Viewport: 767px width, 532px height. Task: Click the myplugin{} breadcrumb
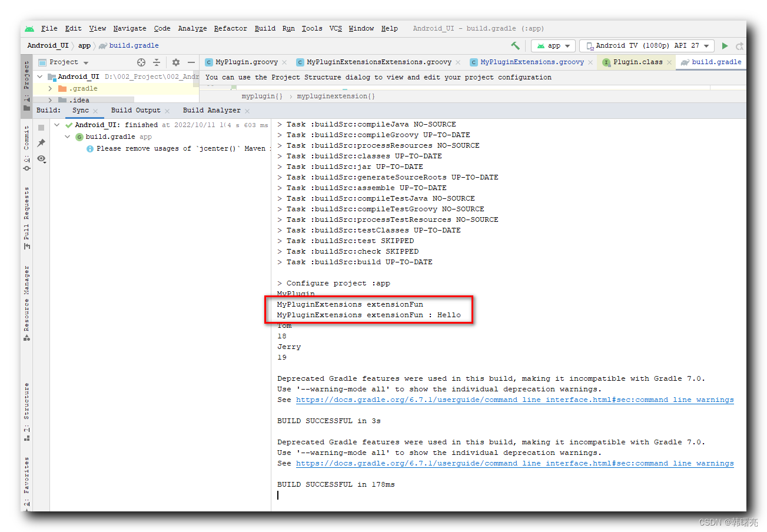coord(262,96)
